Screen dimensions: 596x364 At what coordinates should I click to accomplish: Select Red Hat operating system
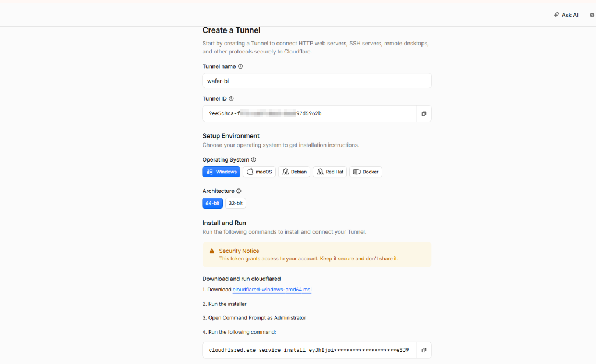click(x=329, y=172)
